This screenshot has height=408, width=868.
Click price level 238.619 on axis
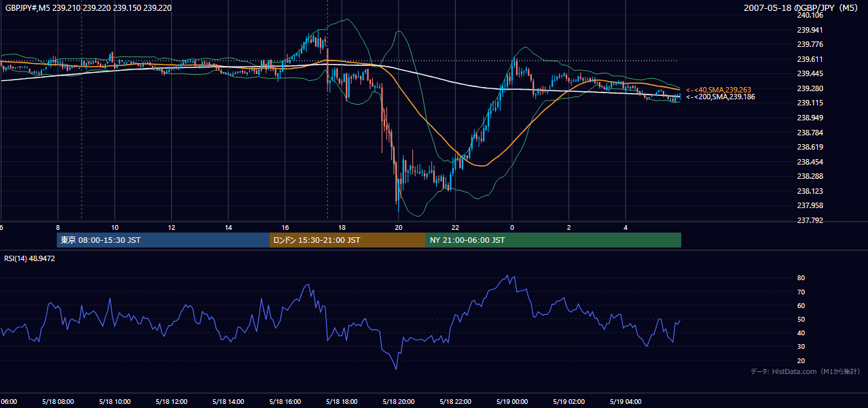tap(810, 147)
